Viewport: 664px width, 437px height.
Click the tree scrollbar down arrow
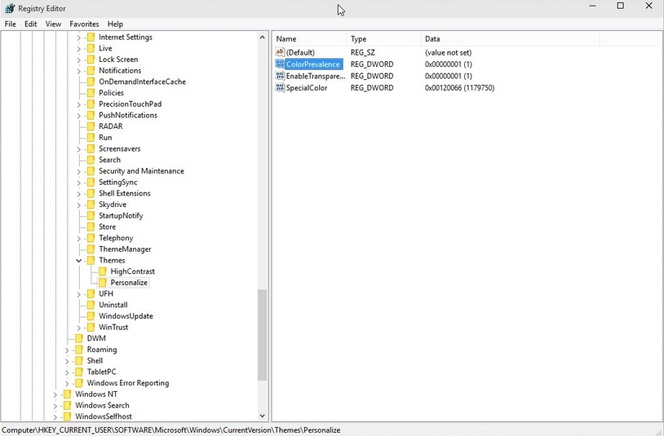262,415
